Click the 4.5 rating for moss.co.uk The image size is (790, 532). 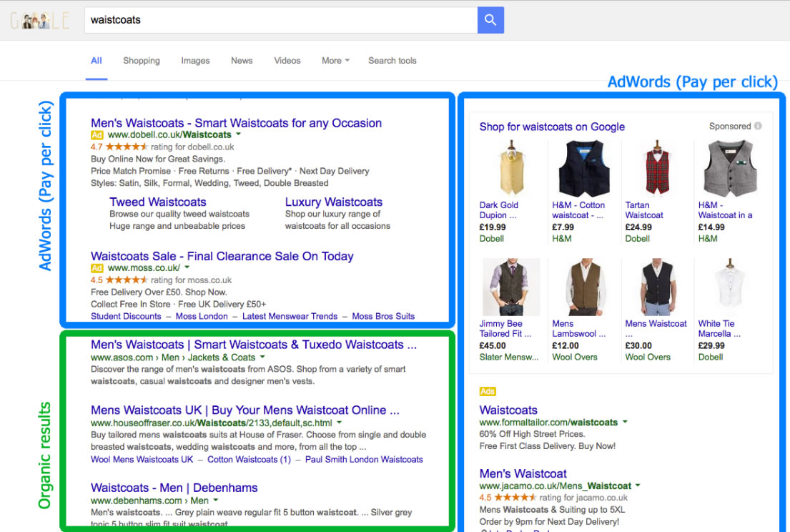pos(162,280)
